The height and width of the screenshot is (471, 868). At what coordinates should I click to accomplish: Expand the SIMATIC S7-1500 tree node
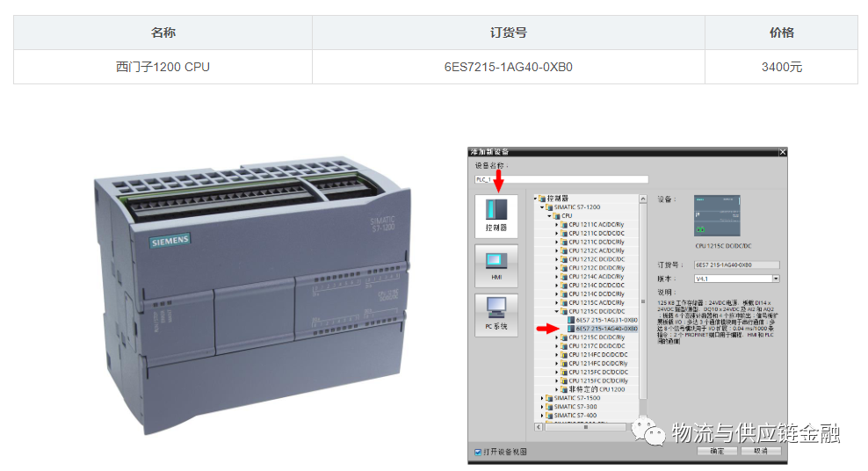pos(542,398)
